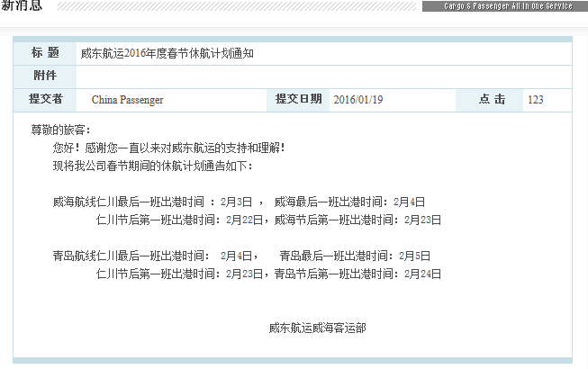
Task: Click the 附件 label cell
Action: pos(45,76)
